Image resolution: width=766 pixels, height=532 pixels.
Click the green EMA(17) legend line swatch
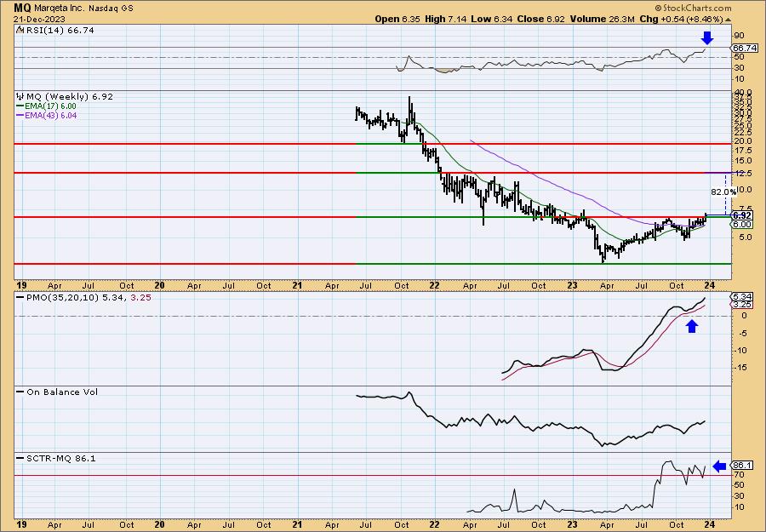point(20,106)
